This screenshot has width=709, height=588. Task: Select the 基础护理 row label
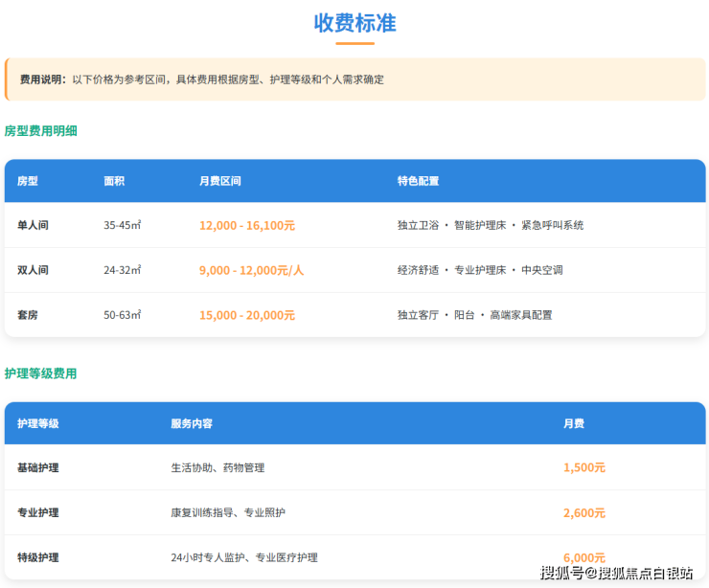(38, 467)
